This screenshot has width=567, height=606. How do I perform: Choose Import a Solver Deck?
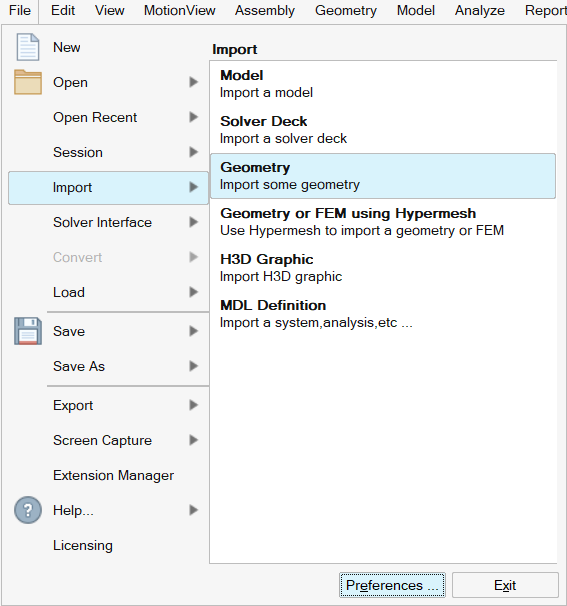click(x=383, y=130)
